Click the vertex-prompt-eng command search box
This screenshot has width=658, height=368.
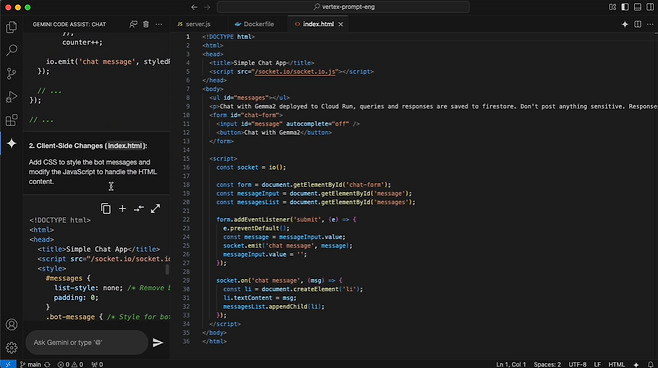(x=343, y=7)
